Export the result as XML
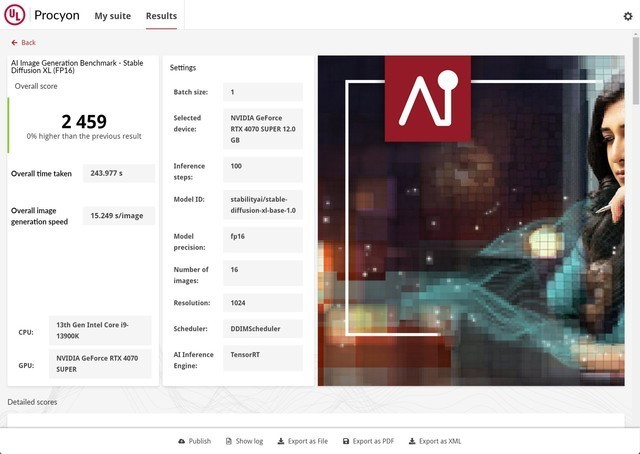 [x=434, y=441]
